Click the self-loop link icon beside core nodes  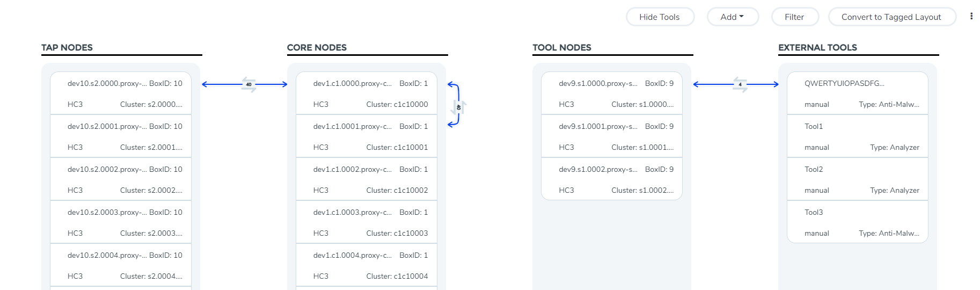tap(458, 107)
